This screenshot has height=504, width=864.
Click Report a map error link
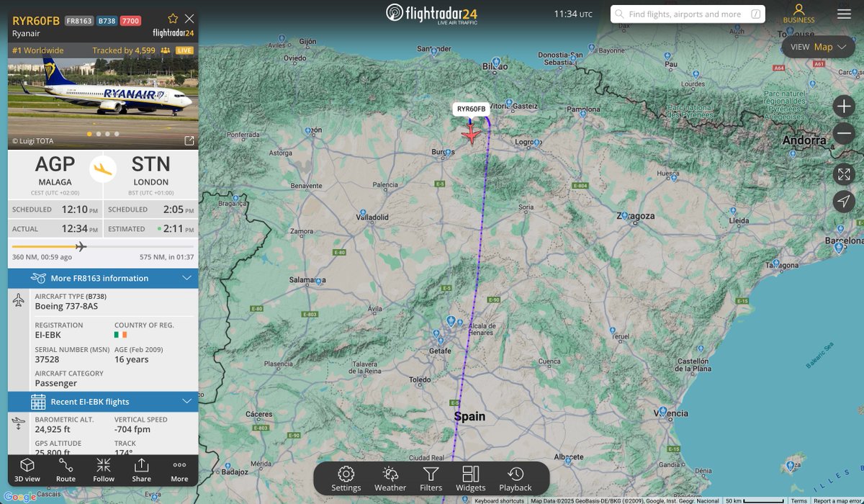click(x=837, y=500)
